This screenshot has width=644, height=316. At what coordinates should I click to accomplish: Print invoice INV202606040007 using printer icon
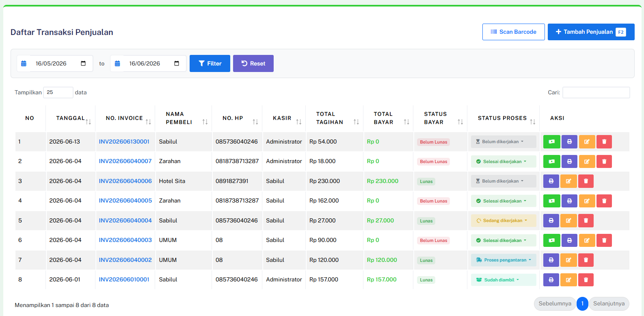pyautogui.click(x=569, y=161)
